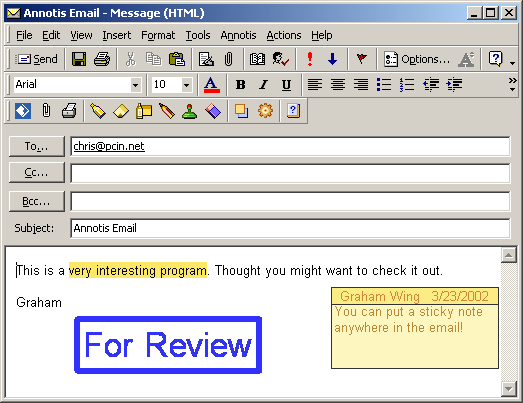
Task: Open the Tools menu
Action: click(x=198, y=35)
